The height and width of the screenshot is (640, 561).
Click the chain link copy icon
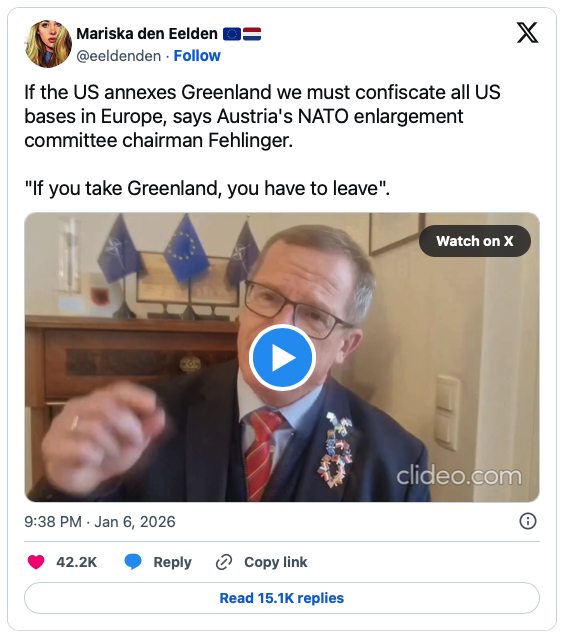(224, 562)
